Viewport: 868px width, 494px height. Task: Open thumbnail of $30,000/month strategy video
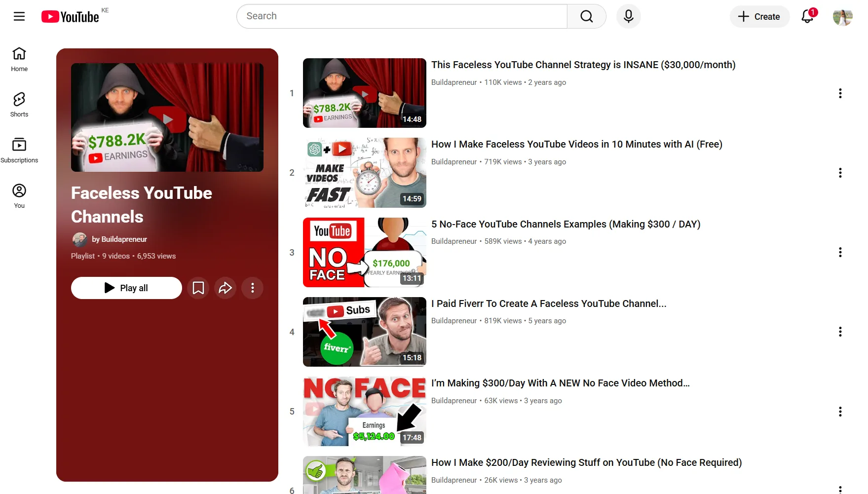click(365, 93)
